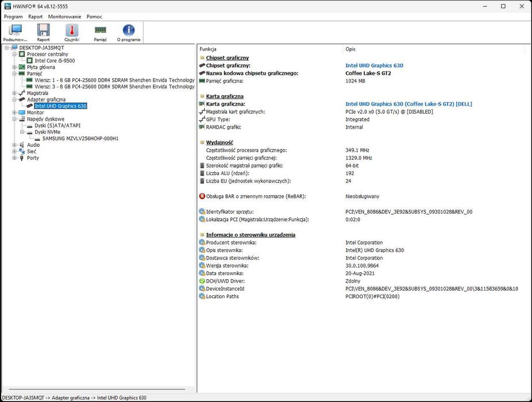Click the RAMDAC grafiki row icon

tap(202, 127)
